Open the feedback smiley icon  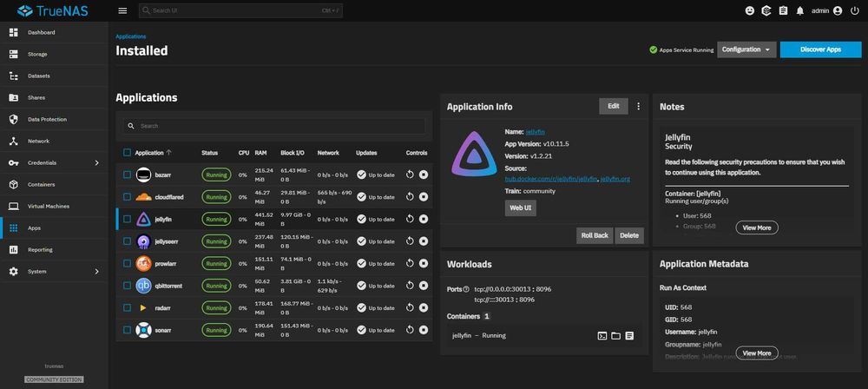tap(750, 10)
